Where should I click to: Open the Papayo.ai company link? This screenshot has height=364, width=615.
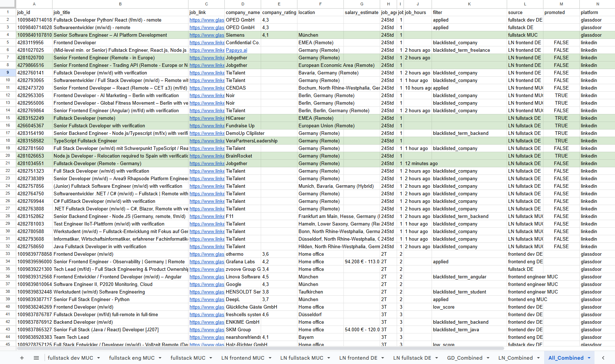pyautogui.click(x=236, y=50)
